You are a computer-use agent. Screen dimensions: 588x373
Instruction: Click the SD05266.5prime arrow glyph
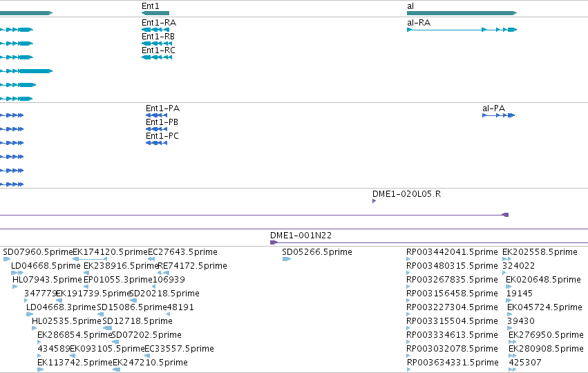(x=287, y=259)
